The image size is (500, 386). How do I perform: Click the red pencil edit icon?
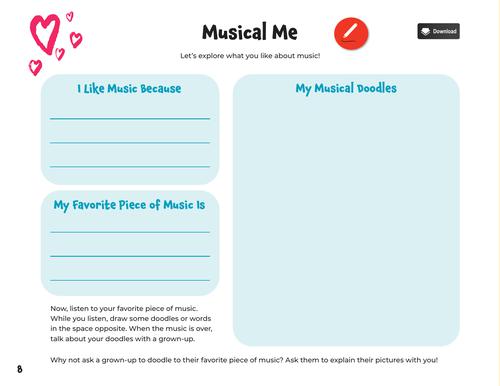(x=351, y=33)
